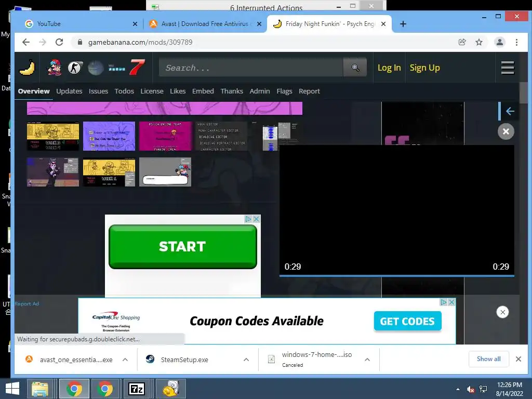Click GET CODES in the banner
The width and height of the screenshot is (532, 399).
(x=407, y=321)
